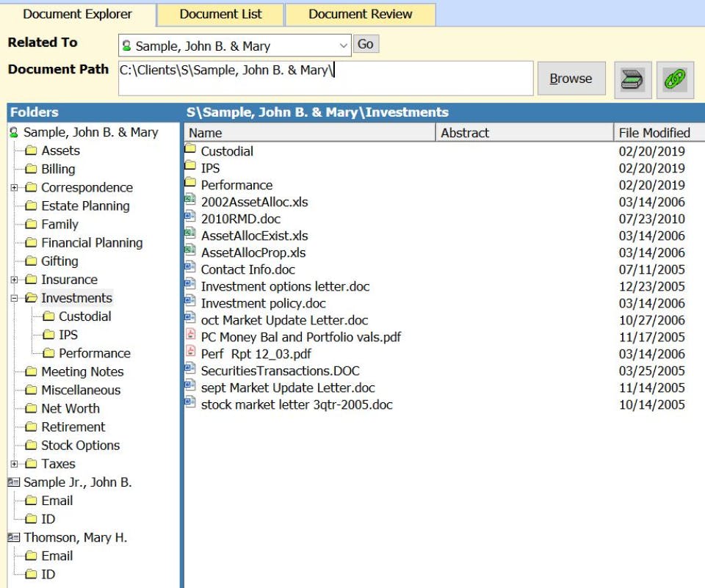Click the Go button
Viewport: 705px width, 588px height.
pyautogui.click(x=366, y=44)
